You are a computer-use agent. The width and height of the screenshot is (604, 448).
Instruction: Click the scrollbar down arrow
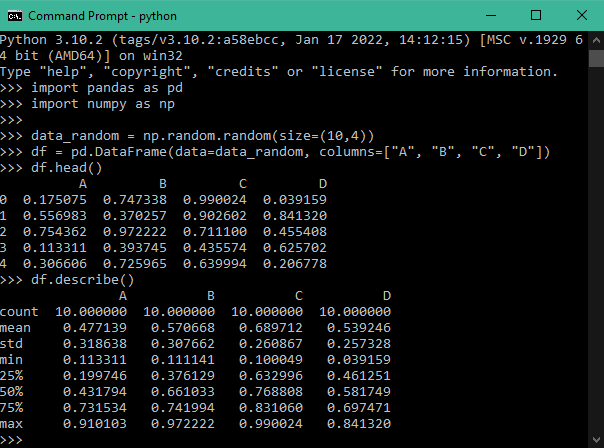coord(594,438)
